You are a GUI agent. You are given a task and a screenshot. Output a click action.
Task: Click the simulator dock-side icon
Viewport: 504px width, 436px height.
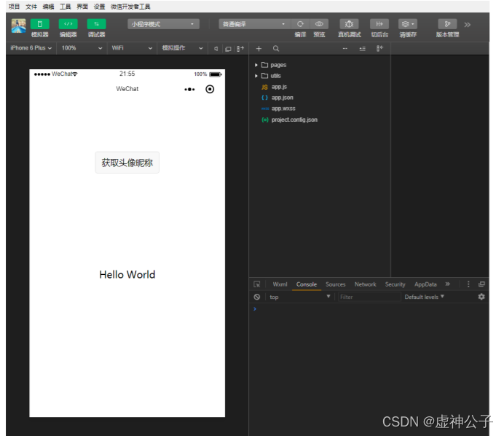240,49
